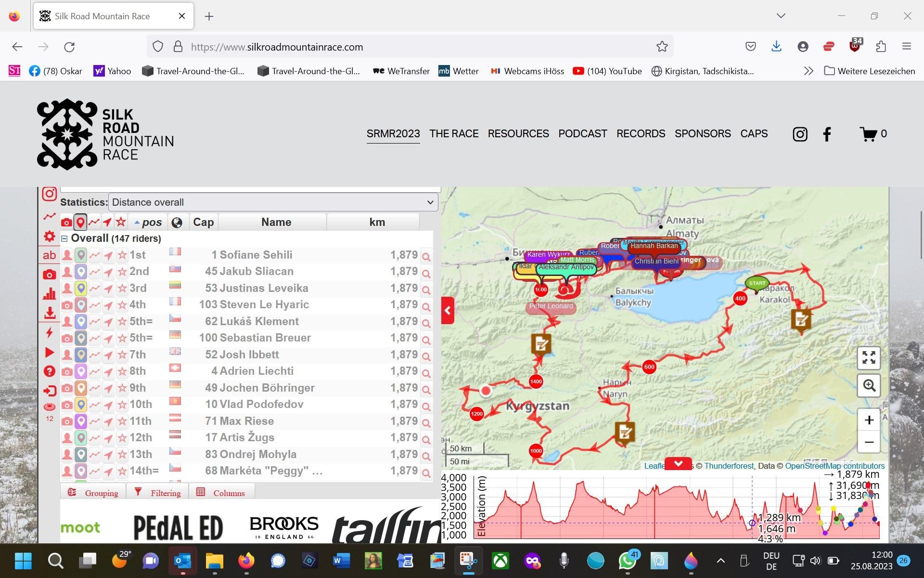Image resolution: width=924 pixels, height=578 pixels.
Task: Open the OpenStreetMap contributors link
Action: [834, 466]
